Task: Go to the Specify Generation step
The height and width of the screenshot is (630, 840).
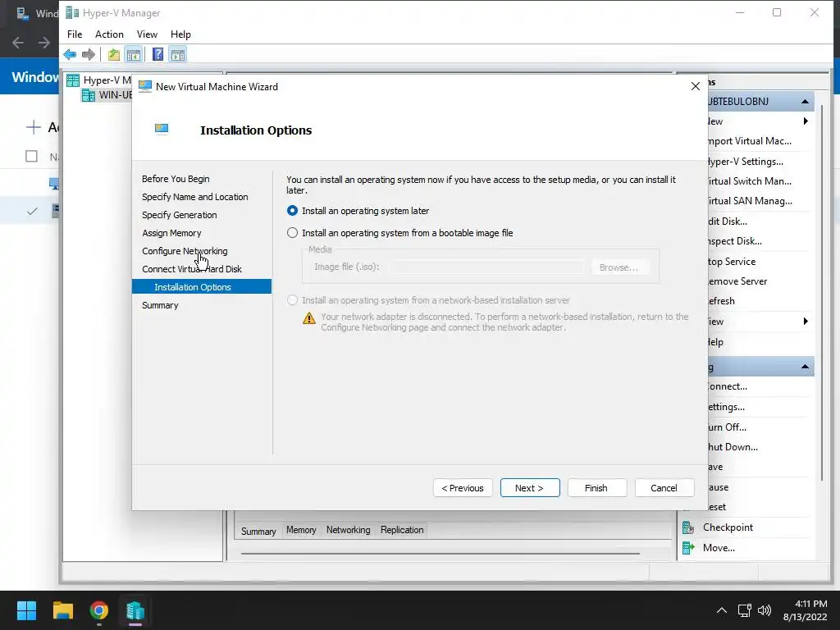Action: click(x=180, y=215)
